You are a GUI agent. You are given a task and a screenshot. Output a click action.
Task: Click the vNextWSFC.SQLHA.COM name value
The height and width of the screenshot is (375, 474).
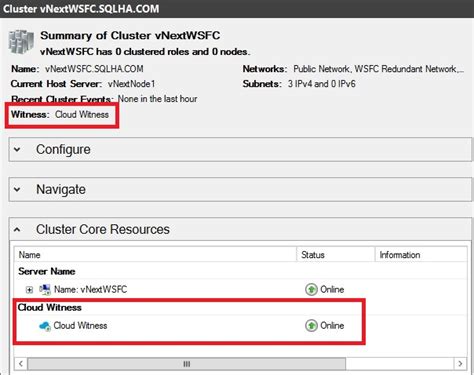click(x=94, y=69)
